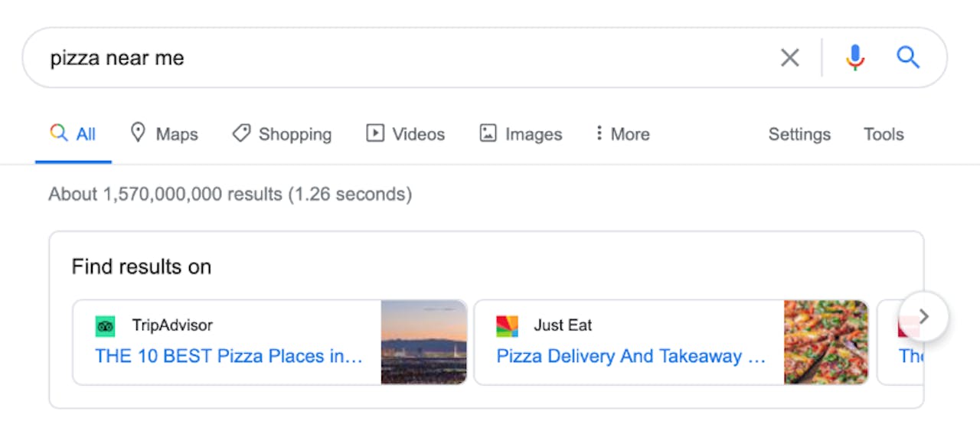The image size is (980, 441).
Task: Click the city skyline thumbnail
Action: tap(424, 341)
